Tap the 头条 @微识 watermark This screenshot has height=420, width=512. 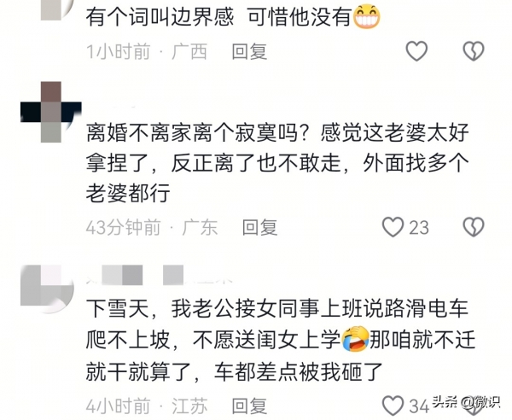[x=466, y=402]
